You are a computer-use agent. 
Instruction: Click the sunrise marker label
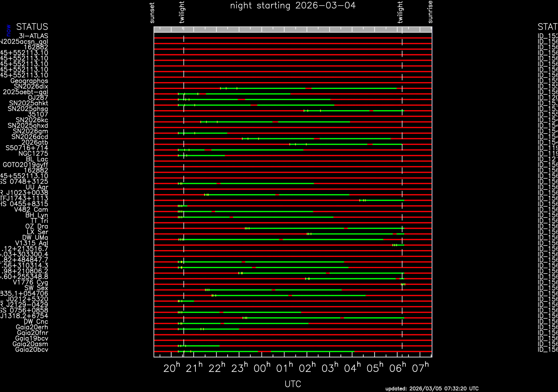430,12
